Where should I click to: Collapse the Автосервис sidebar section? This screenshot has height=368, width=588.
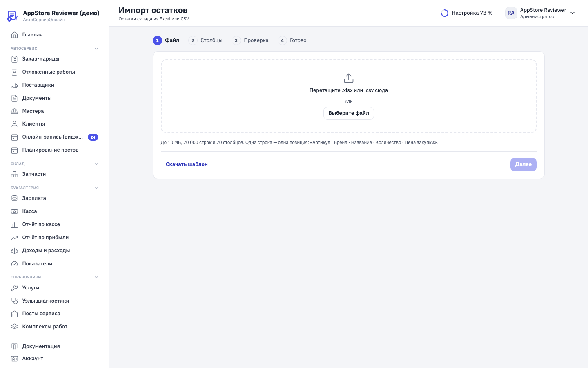(96, 49)
